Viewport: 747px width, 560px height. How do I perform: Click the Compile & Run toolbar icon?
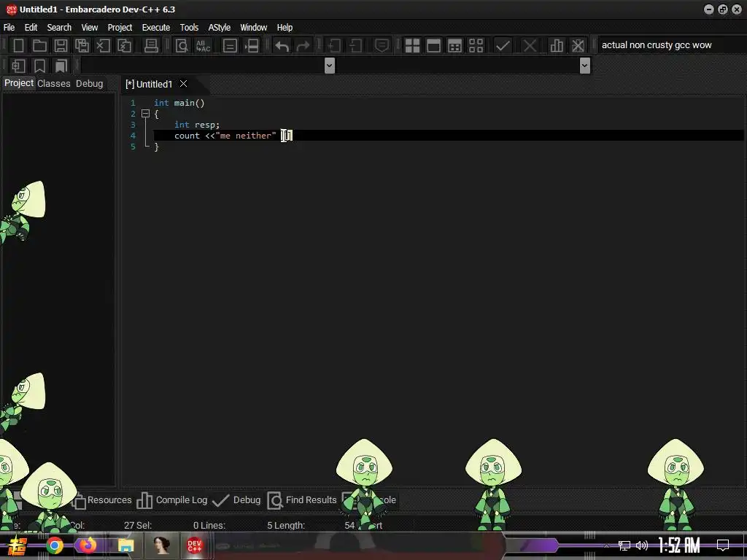pyautogui.click(x=455, y=46)
